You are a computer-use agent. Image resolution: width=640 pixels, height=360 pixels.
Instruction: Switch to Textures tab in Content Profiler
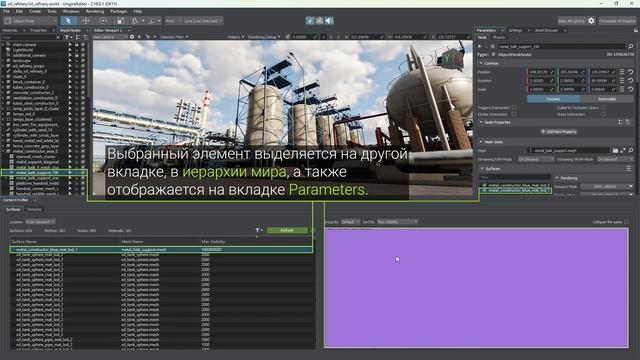click(x=34, y=209)
